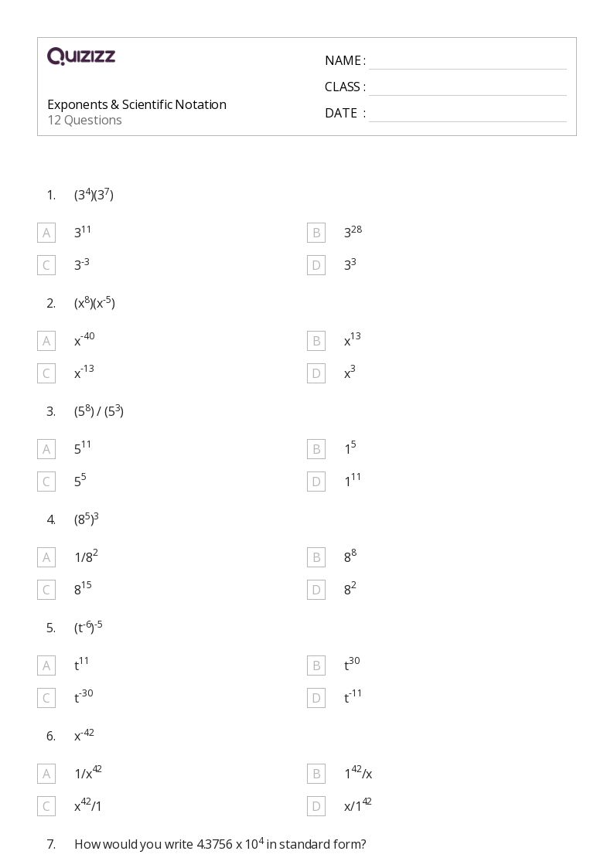
Task: Tick box B for question 5 (t^30)
Action: (x=316, y=665)
